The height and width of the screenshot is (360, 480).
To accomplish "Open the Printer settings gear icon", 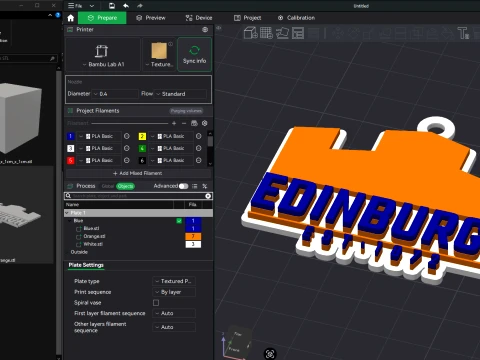I will point(205,30).
